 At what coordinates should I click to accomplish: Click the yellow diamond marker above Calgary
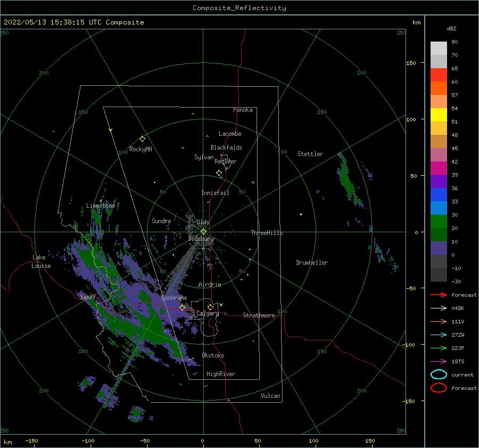[x=210, y=307]
